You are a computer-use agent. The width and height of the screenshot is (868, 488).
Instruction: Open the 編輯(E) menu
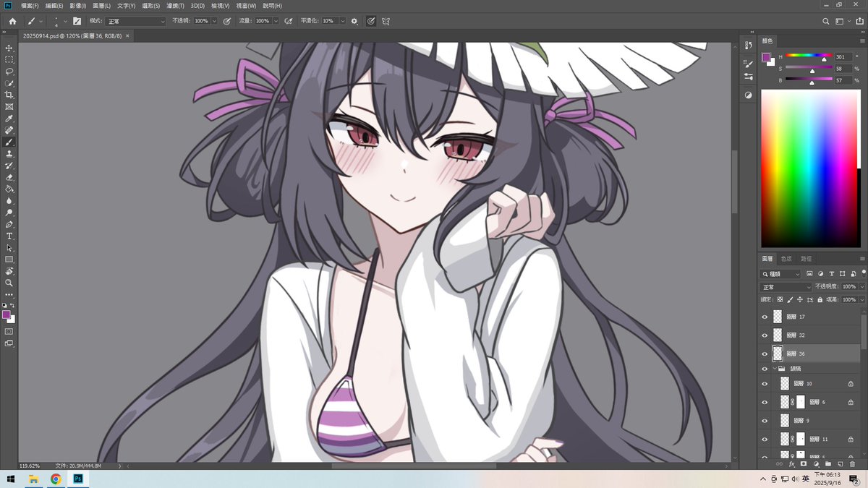[x=54, y=5]
